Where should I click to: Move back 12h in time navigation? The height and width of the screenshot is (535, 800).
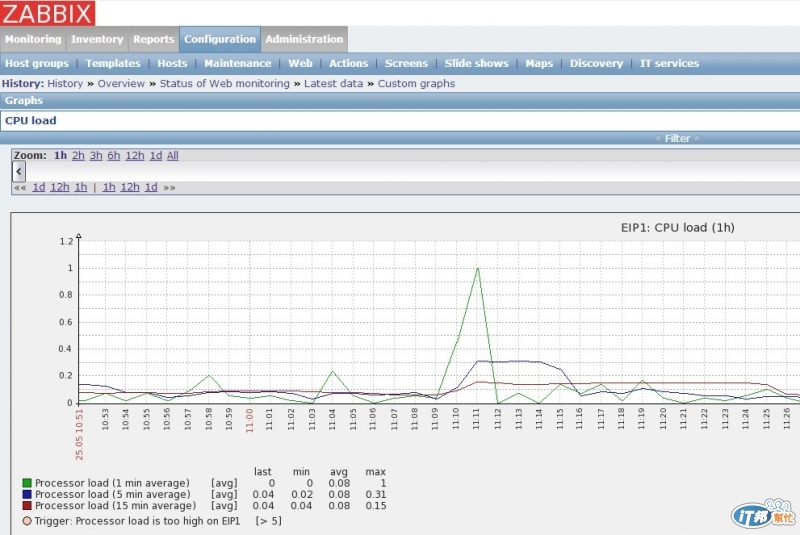click(x=60, y=187)
